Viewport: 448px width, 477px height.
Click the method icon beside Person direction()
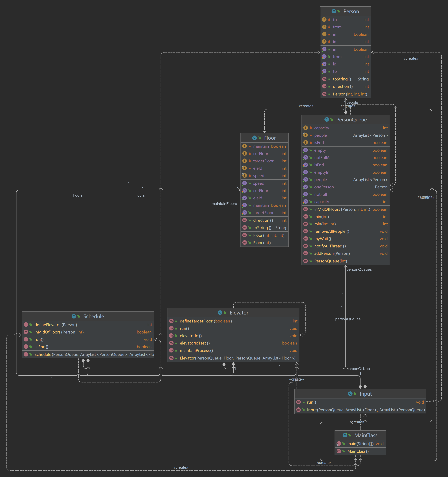(x=324, y=86)
